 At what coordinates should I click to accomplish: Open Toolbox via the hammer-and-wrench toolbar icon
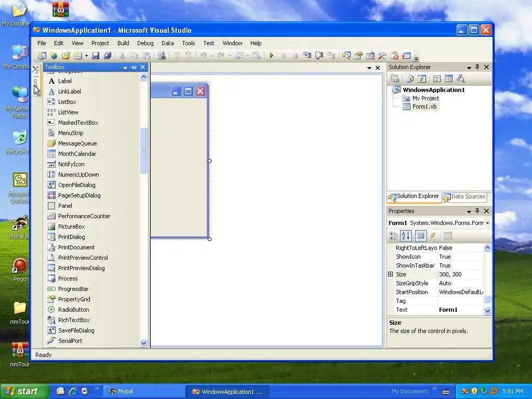coord(382,56)
